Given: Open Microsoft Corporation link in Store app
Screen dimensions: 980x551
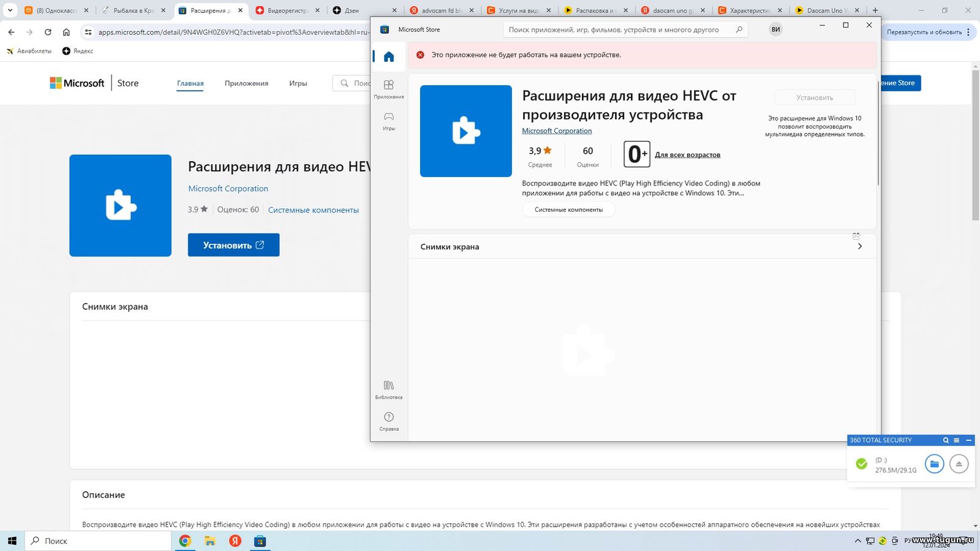Looking at the screenshot, I should click(557, 130).
